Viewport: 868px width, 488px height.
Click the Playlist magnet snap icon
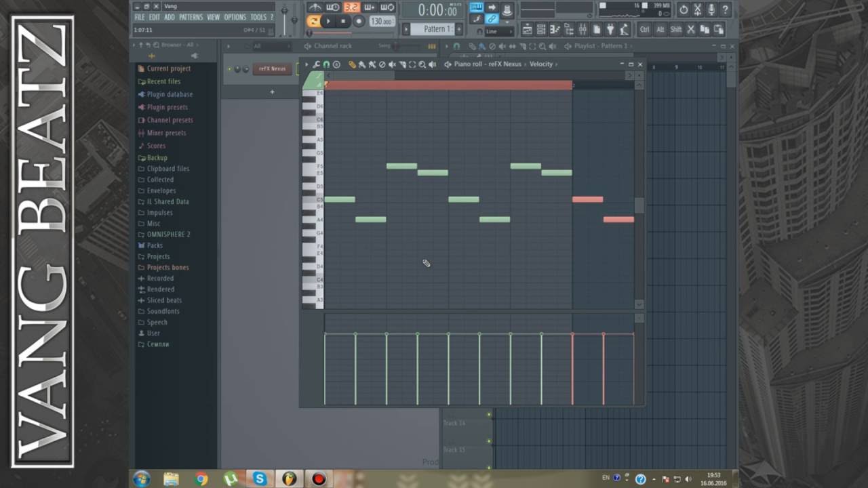456,46
